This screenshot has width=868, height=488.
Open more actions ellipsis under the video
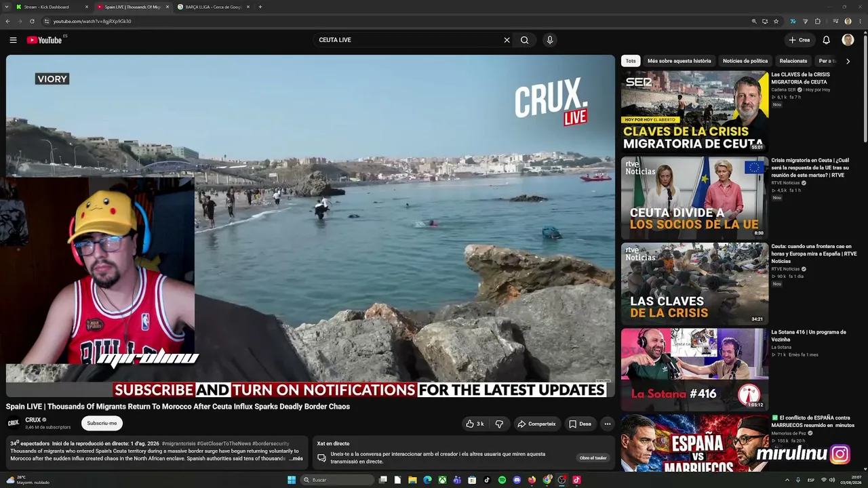[x=608, y=424]
